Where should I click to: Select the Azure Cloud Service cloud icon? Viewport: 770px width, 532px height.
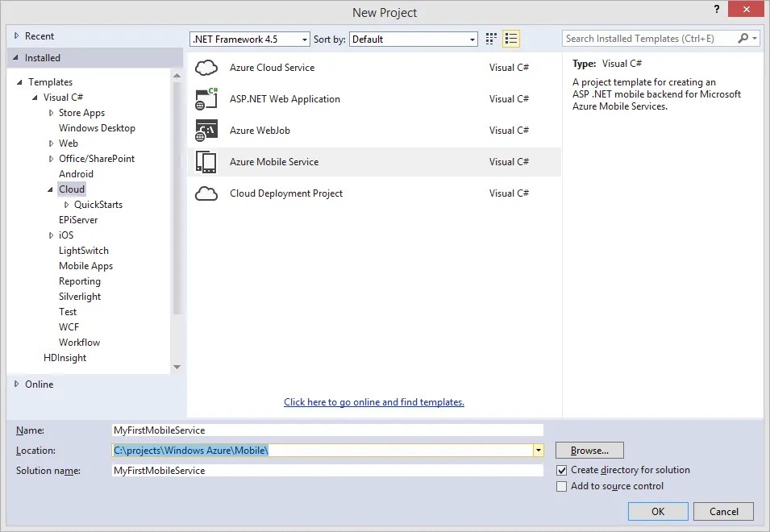[x=206, y=68]
